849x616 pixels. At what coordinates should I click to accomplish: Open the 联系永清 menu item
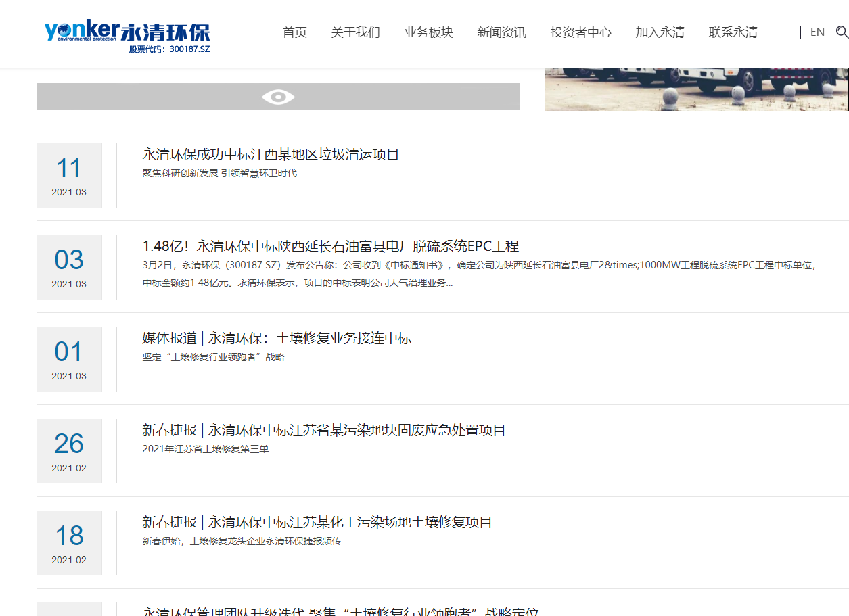(x=733, y=32)
